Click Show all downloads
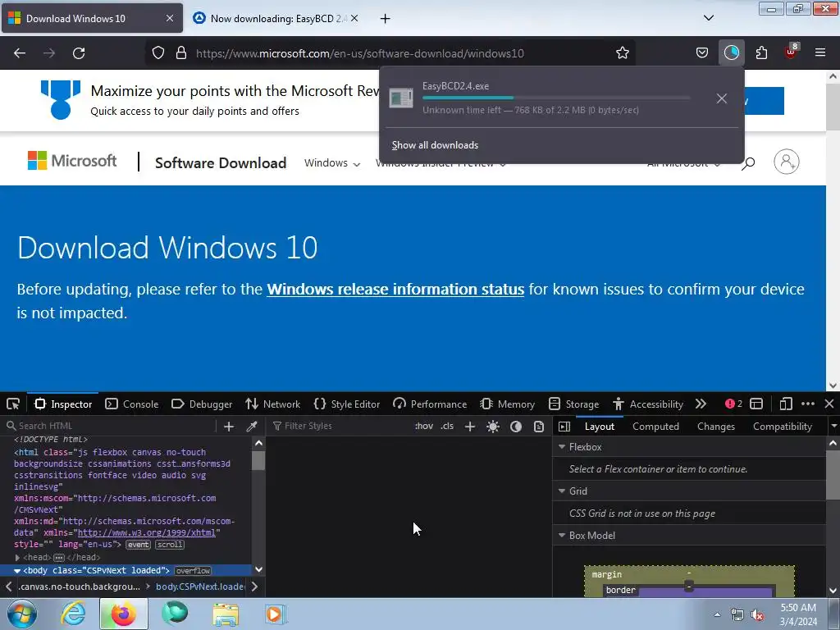The width and height of the screenshot is (840, 630). (x=435, y=145)
